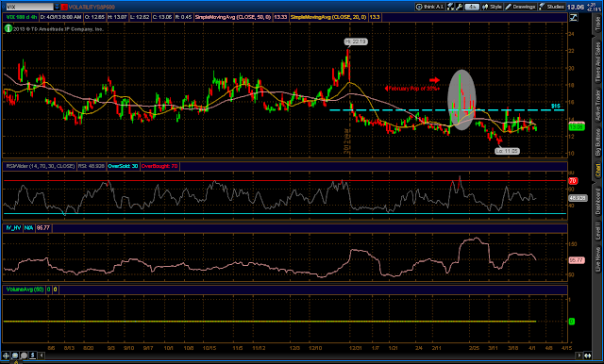604x364 pixels.
Task: Switch to the Active Trader side tab
Action: pos(597,106)
